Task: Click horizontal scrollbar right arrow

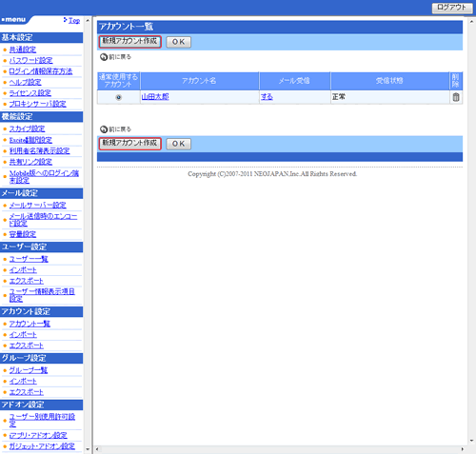Action: [463, 449]
